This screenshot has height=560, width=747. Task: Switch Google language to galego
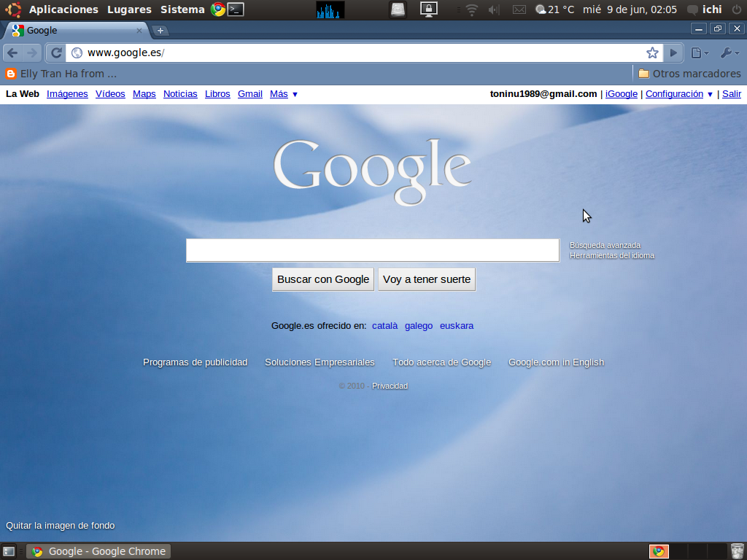[x=419, y=326]
